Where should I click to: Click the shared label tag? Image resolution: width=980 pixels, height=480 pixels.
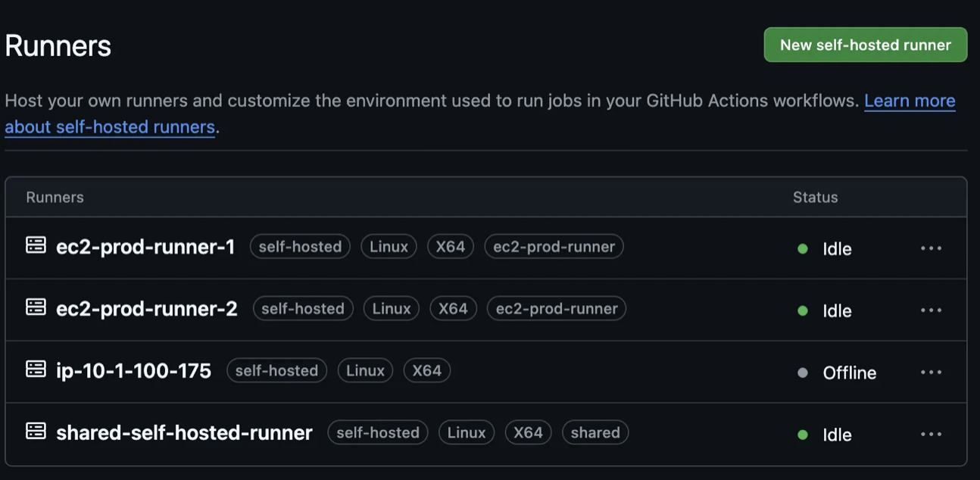click(595, 432)
